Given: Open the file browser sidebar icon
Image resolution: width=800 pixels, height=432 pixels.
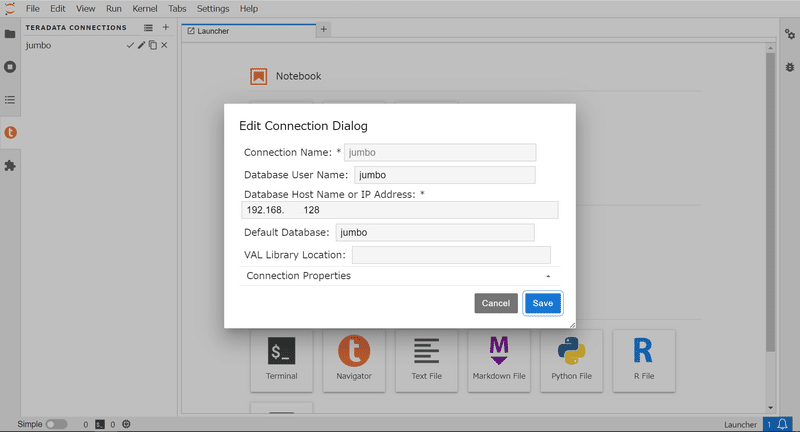Looking at the screenshot, I should click(x=10, y=34).
